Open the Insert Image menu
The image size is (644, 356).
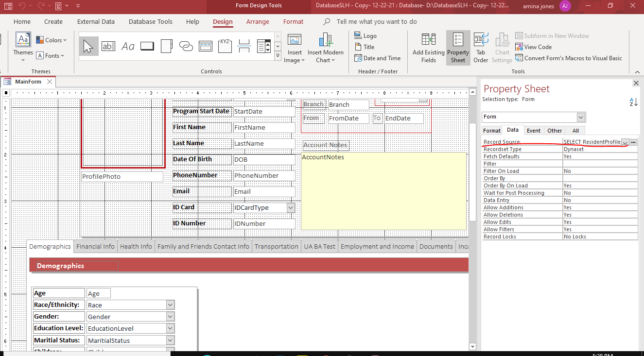(295, 49)
